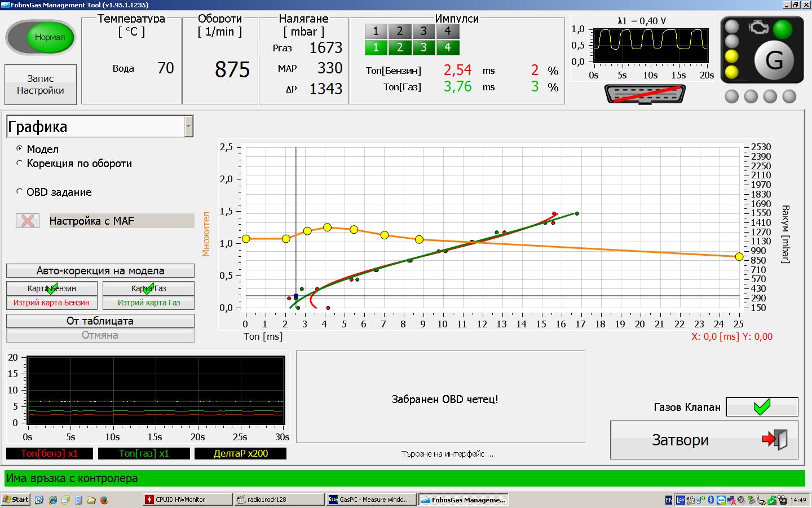This screenshot has width=812, height=508.
Task: Switch to CPUID HWMonitor taskbar window
Action: pyautogui.click(x=187, y=500)
